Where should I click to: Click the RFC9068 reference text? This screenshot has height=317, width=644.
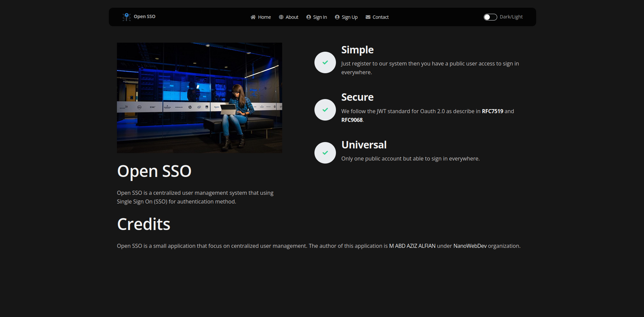352,120
